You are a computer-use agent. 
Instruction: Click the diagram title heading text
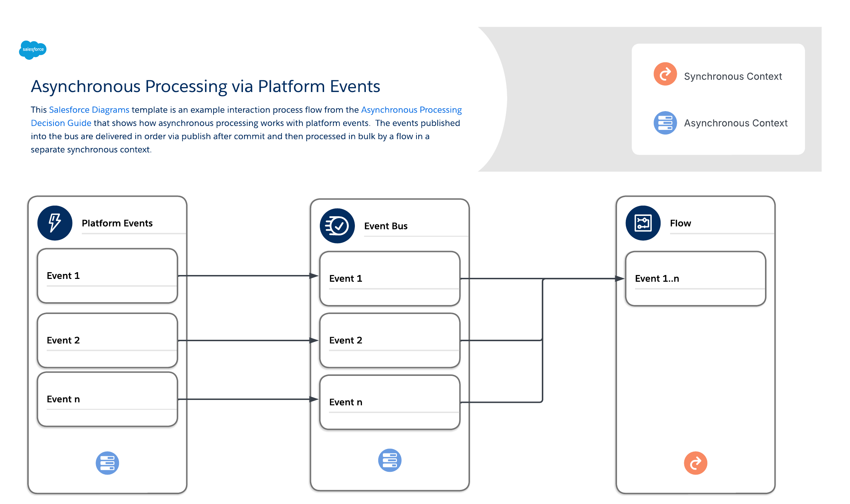tap(205, 86)
